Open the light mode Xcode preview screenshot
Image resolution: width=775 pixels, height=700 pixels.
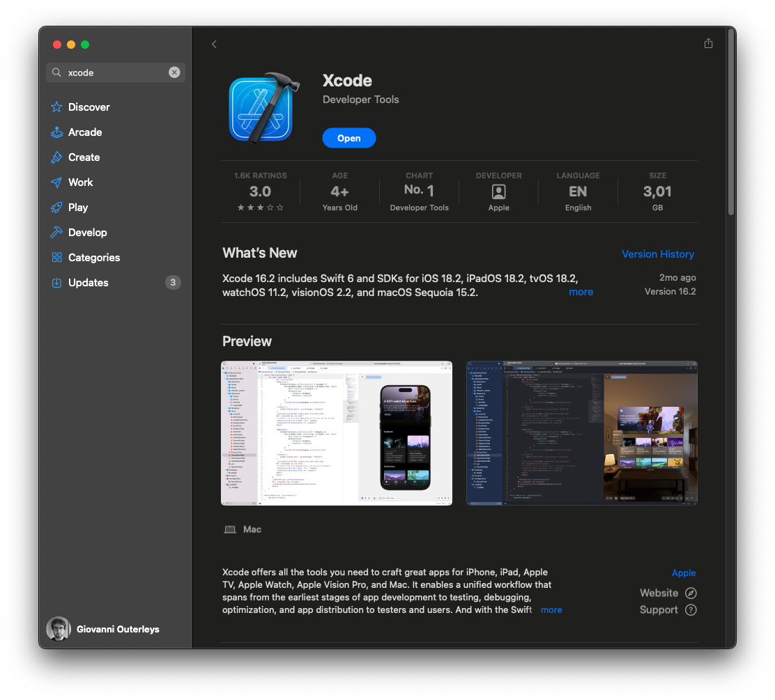[337, 433]
